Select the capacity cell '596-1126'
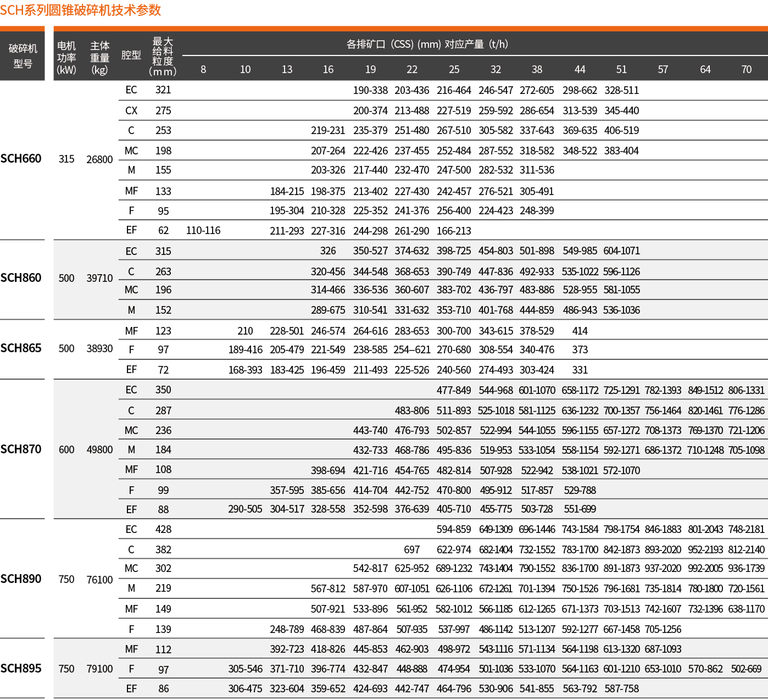The image size is (768, 700). [622, 272]
